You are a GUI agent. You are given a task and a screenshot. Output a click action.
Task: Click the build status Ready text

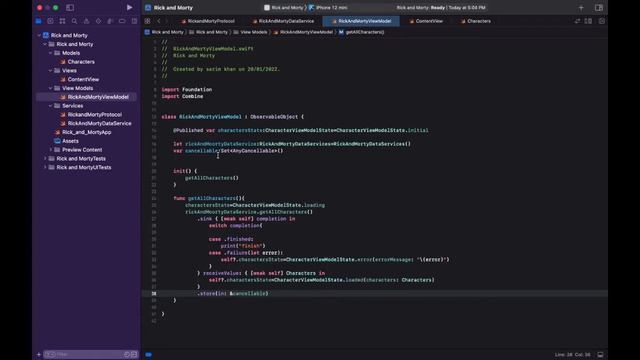coord(441,7)
